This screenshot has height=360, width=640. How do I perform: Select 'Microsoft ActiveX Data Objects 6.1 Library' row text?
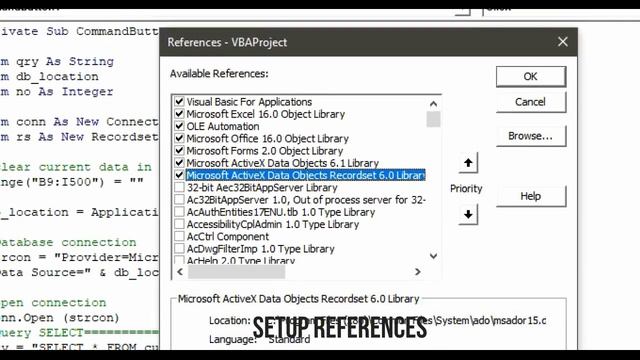pyautogui.click(x=282, y=163)
